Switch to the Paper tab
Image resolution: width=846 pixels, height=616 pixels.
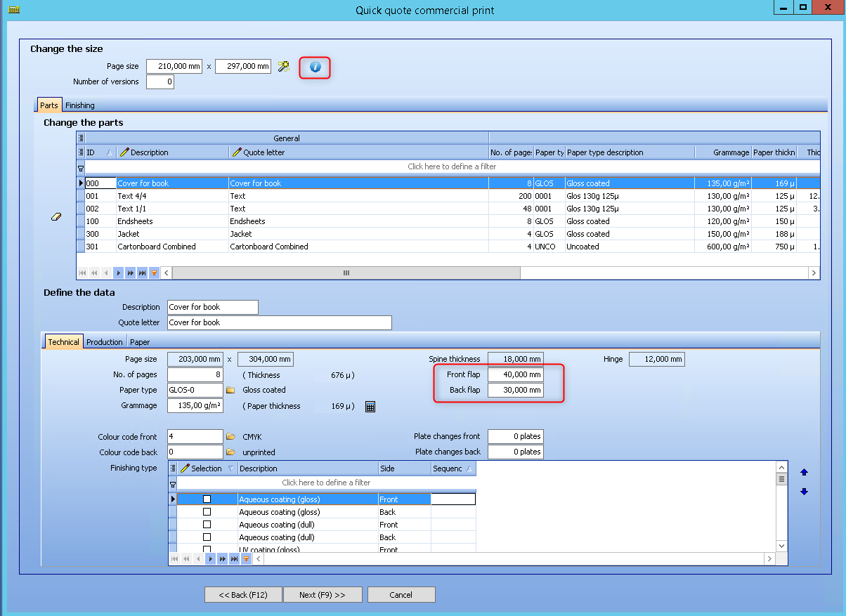coord(140,342)
